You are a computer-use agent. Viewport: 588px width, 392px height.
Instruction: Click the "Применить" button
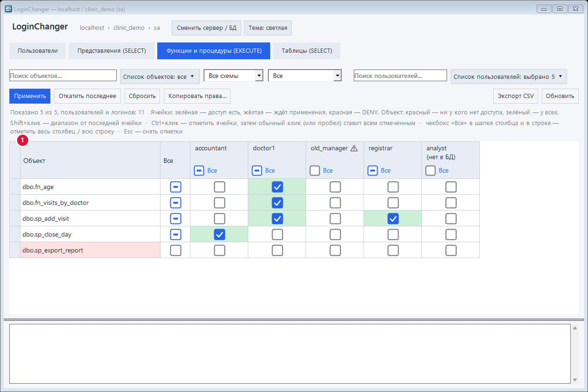pyautogui.click(x=30, y=96)
